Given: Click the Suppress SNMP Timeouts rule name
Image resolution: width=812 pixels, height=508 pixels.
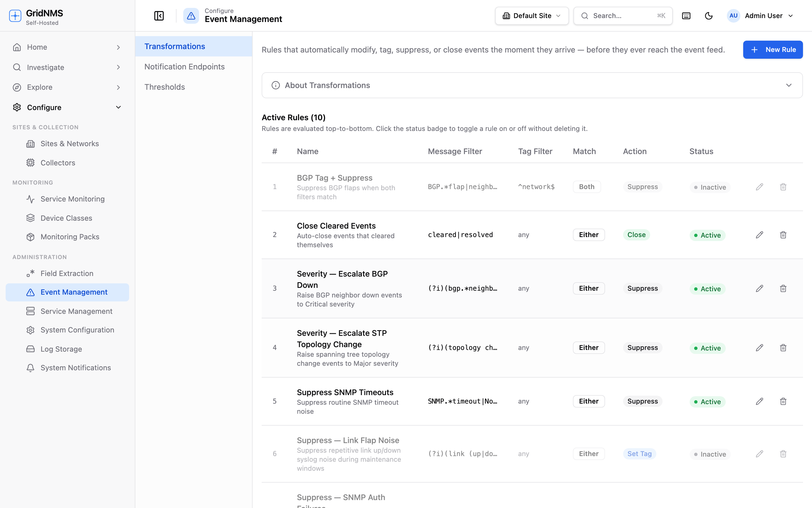Looking at the screenshot, I should pos(345,392).
